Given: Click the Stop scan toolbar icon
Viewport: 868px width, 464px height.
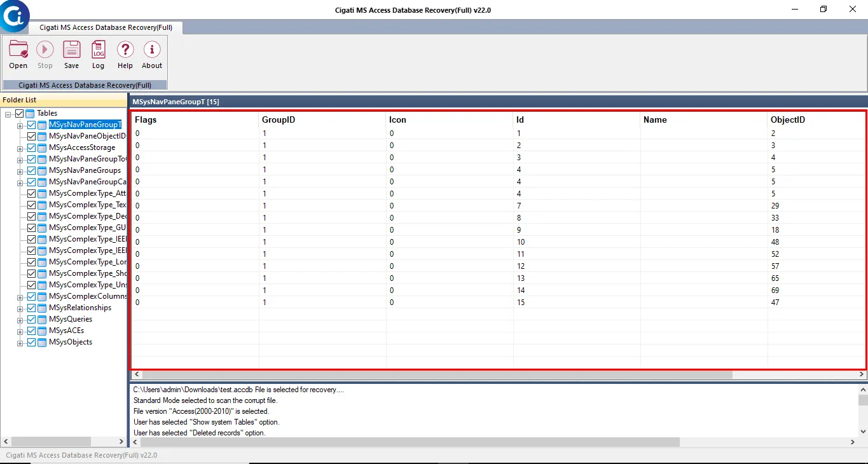Looking at the screenshot, I should point(45,50).
